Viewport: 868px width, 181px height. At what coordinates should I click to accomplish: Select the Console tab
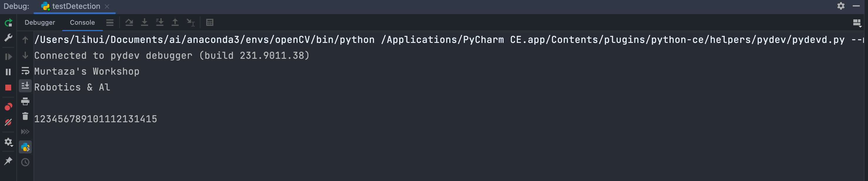(x=82, y=23)
